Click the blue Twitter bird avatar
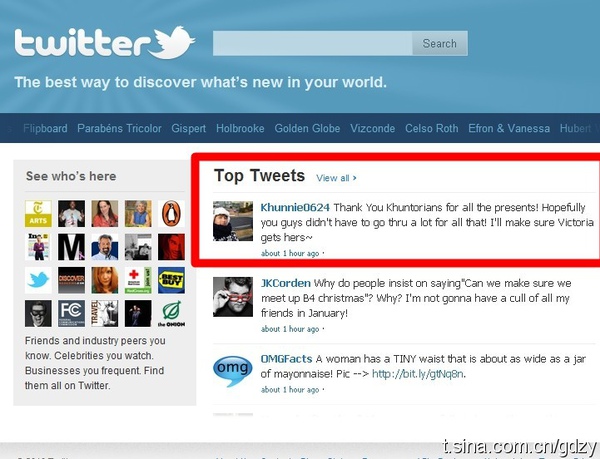Screen dimensions: 600x459 [38, 280]
